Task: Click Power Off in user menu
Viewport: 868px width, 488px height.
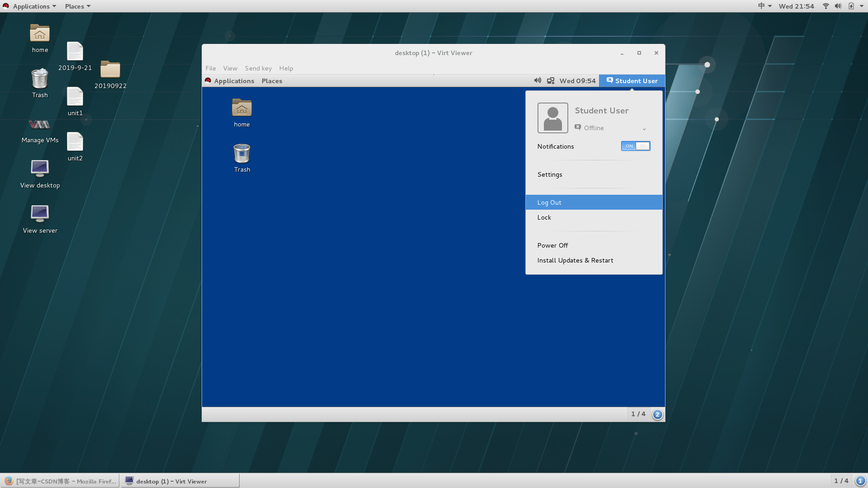Action: point(552,245)
